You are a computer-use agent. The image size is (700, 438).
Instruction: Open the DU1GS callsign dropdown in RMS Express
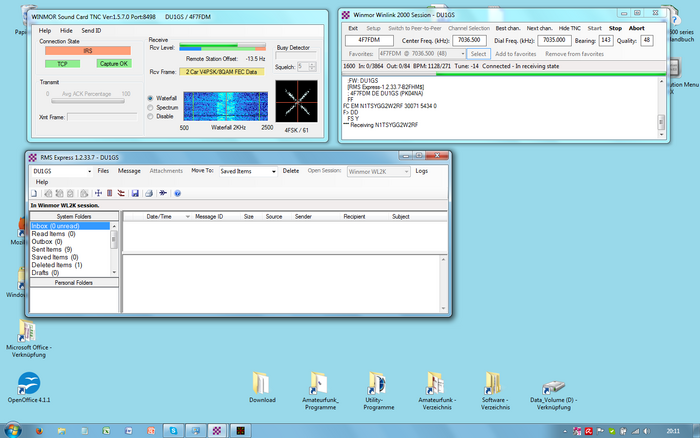click(89, 171)
